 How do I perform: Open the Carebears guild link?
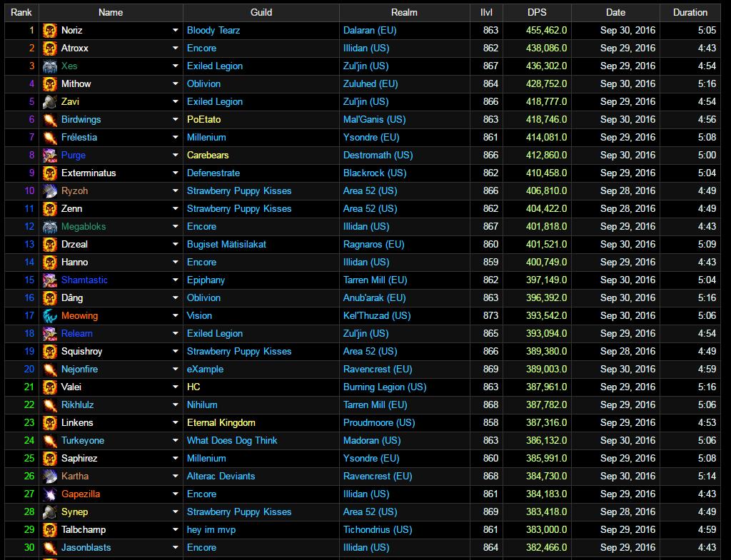208,155
